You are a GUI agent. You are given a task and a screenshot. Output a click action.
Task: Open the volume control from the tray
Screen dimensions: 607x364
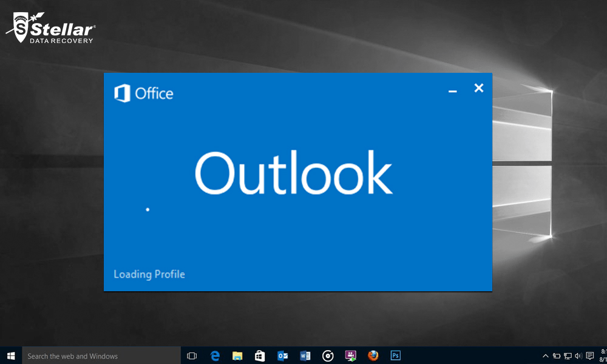click(x=577, y=356)
